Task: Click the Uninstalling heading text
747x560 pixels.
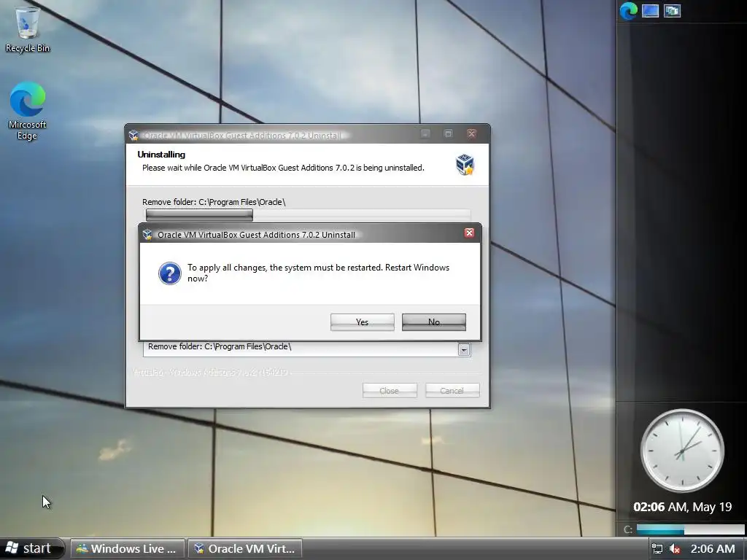Action: tap(161, 155)
